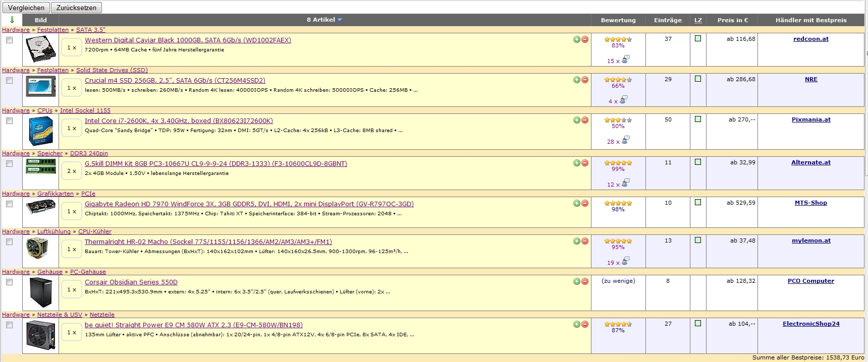This screenshot has width=868, height=362.
Task: Add one more Crucial m4 SSD with plus icon
Action: coord(577,80)
